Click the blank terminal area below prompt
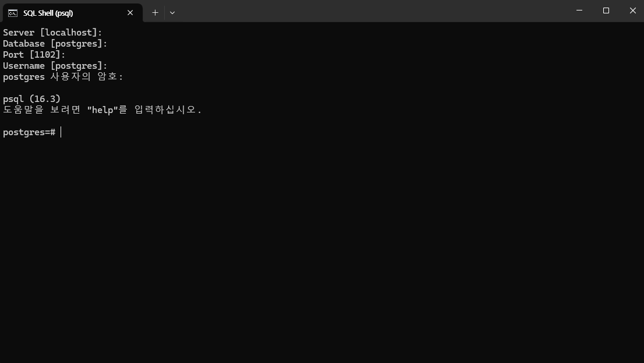644x363 pixels. tap(322, 246)
